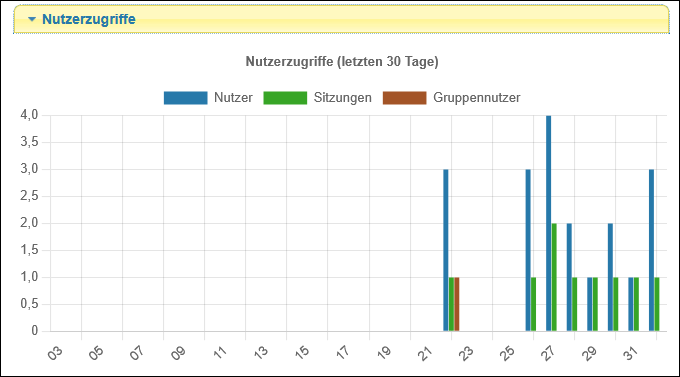Viewport: 680px width, 377px height.
Task: Click x-axis label 05
Action: [x=96, y=353]
